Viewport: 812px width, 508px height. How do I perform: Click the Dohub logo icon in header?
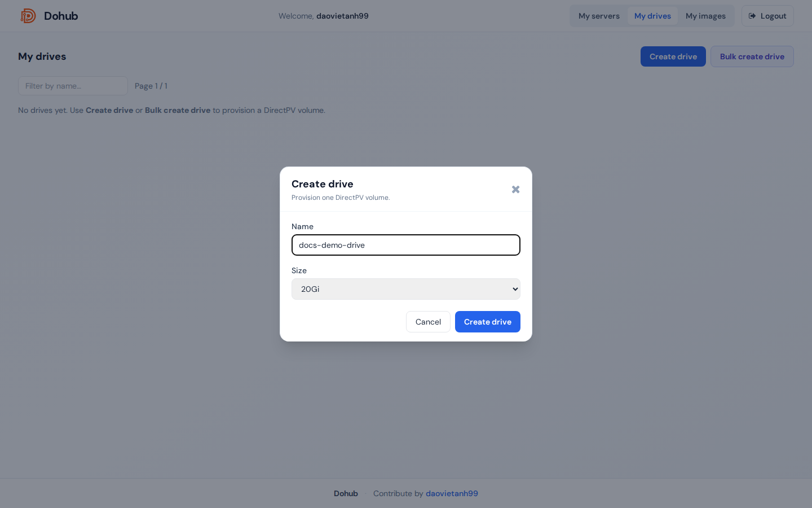click(28, 16)
